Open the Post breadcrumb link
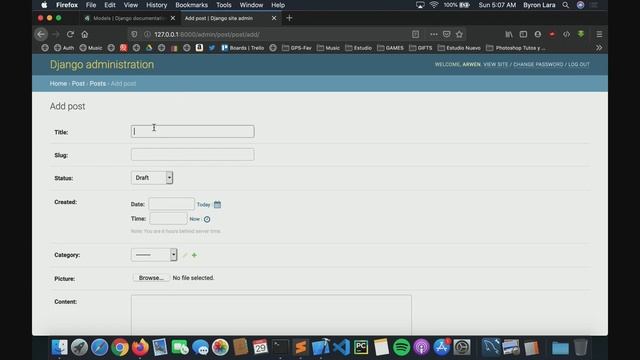 [78, 83]
